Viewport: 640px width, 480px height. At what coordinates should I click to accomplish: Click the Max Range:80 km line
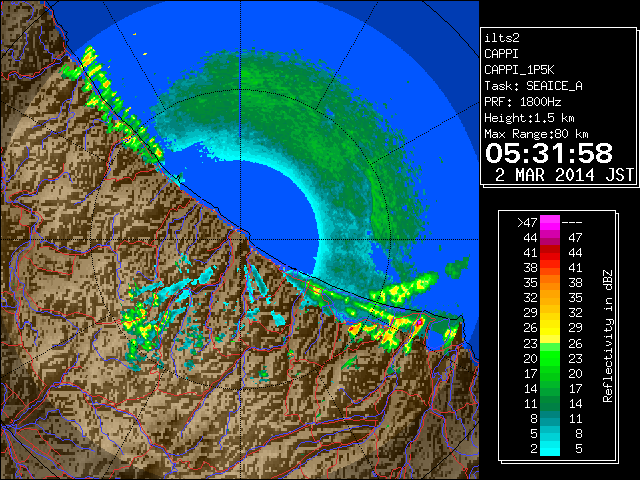536,134
